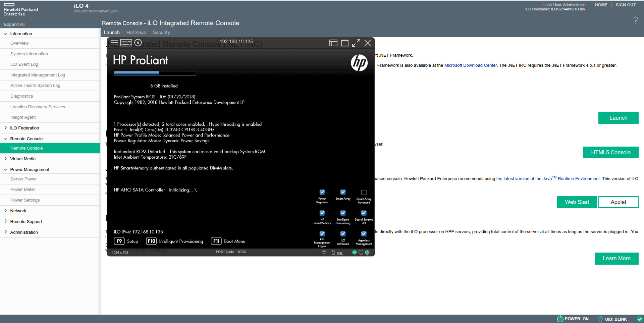This screenshot has height=323, width=644.
Task: Click the SSL padlock icon
Action: click(x=333, y=252)
